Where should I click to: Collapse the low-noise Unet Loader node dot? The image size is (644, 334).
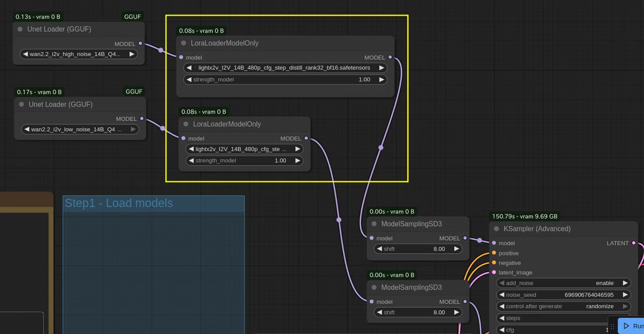(21, 104)
